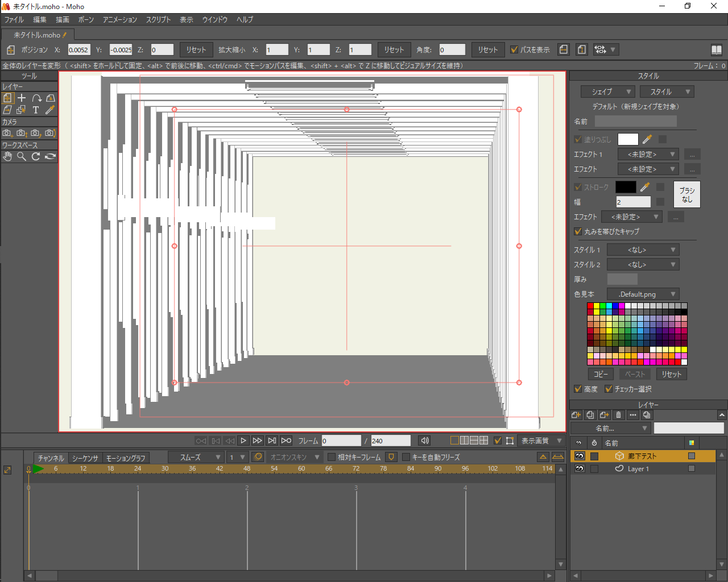Enable the 相対キーフレーム checkbox
This screenshot has height=582, width=728.
click(x=332, y=457)
